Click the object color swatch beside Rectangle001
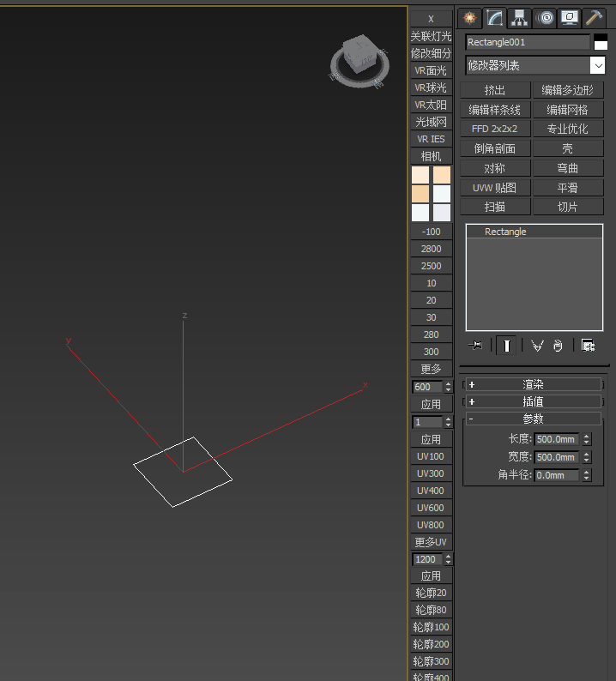 click(601, 42)
